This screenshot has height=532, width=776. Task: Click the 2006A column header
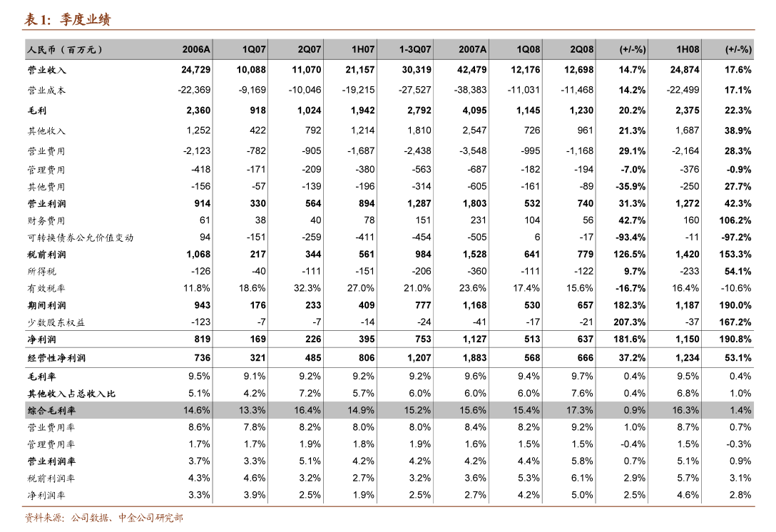(196, 50)
